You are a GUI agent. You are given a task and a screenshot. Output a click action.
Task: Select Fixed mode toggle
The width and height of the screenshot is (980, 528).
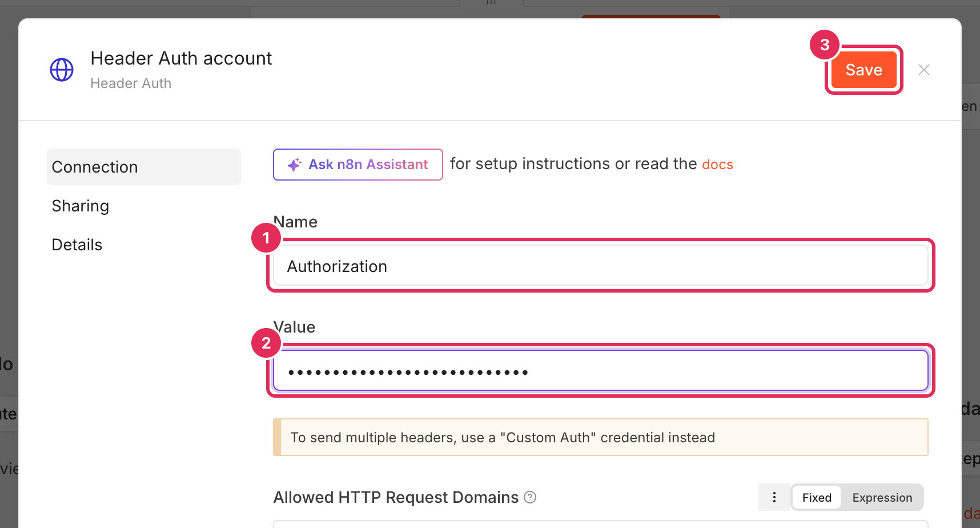point(817,498)
